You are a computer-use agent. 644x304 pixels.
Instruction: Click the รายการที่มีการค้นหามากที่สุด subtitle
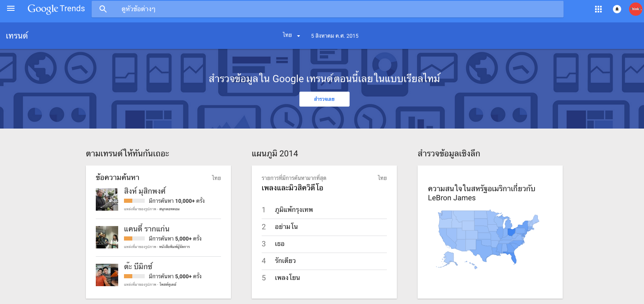coord(294,178)
